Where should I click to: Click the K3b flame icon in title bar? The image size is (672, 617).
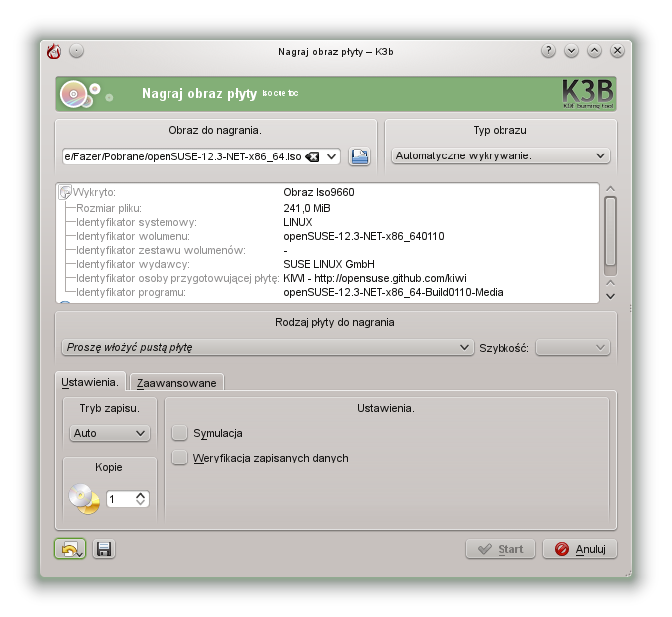[x=54, y=51]
